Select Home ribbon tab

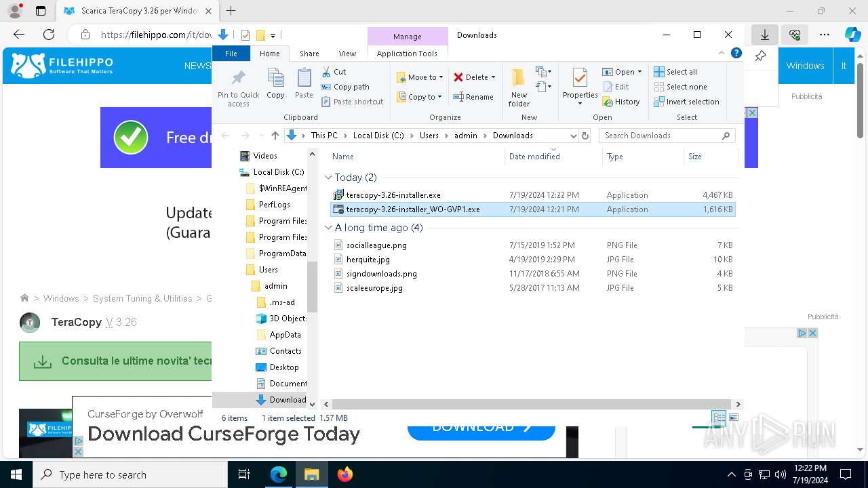coord(269,54)
